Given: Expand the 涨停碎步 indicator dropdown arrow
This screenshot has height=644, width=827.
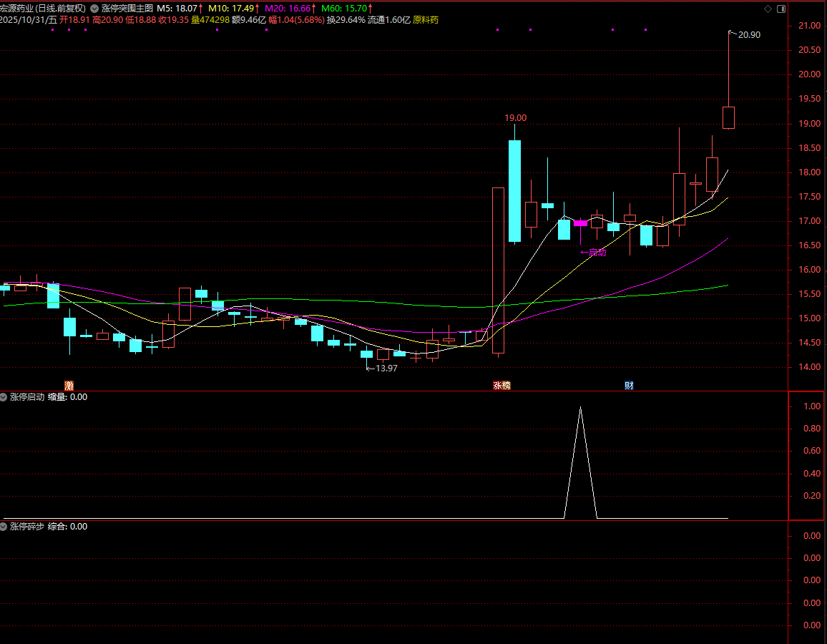Looking at the screenshot, I should tap(4, 527).
